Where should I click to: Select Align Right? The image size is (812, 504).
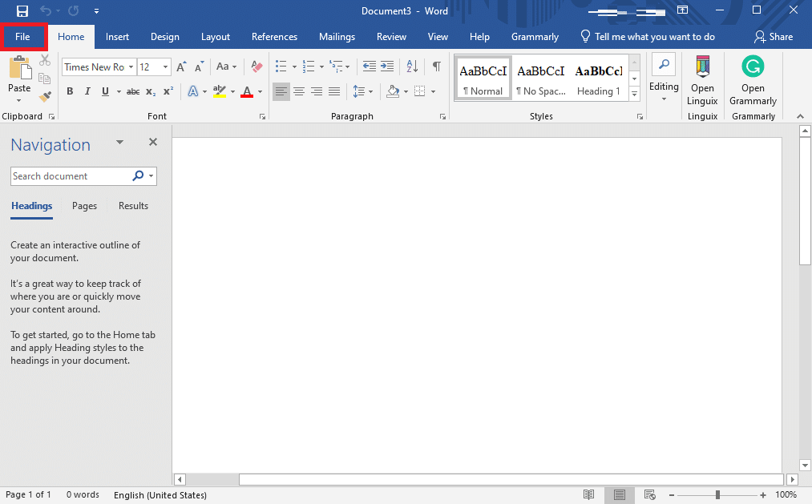(x=317, y=91)
